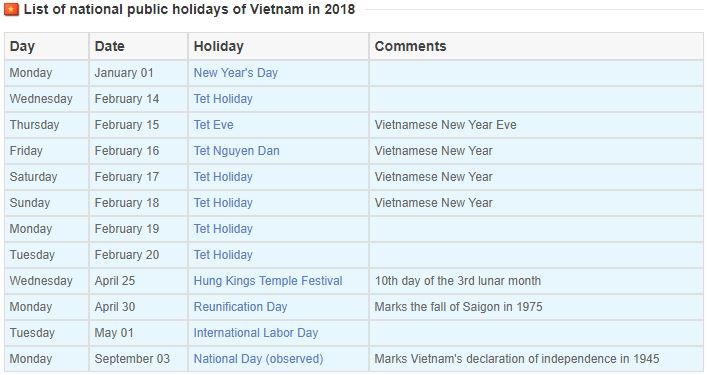707x375 pixels.
Task: Open the Tet Nguyen Dan link
Action: 236,151
